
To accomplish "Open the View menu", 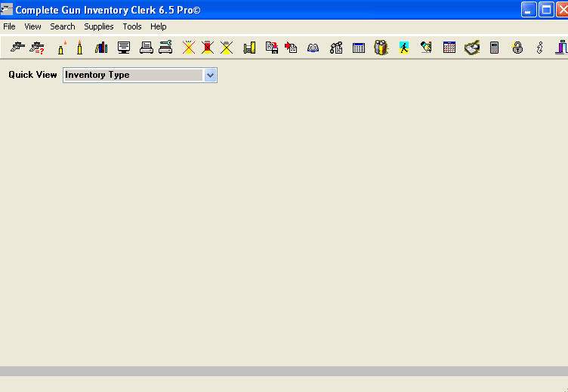I will 32,26.
